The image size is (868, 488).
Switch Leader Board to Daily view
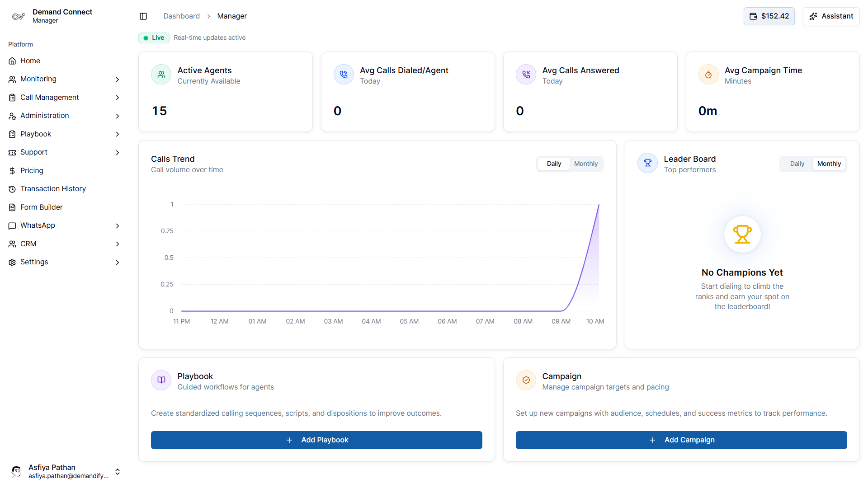[x=797, y=164]
